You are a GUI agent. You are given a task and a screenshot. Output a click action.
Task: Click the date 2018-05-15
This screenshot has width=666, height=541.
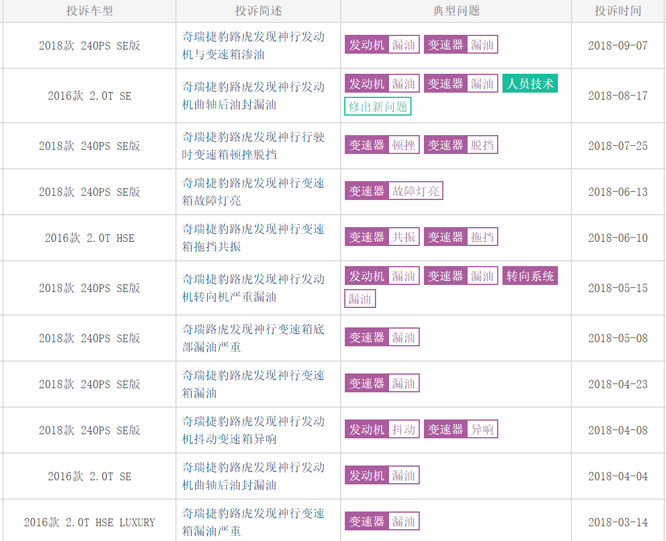coord(618,288)
